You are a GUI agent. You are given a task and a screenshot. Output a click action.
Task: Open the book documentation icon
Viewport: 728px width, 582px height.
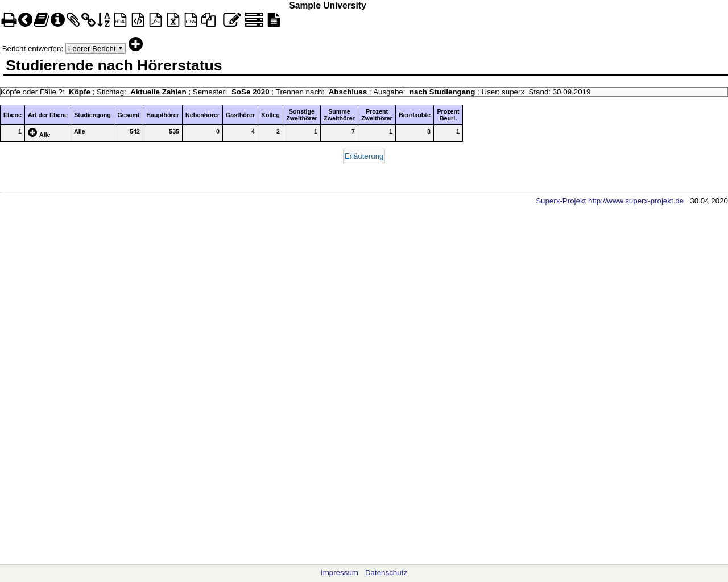41,20
